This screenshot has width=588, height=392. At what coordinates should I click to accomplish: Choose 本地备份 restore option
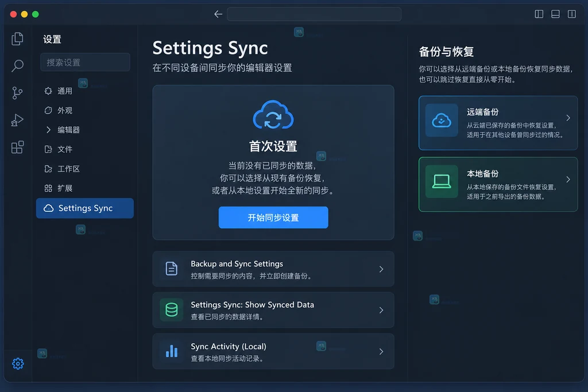pyautogui.click(x=498, y=184)
